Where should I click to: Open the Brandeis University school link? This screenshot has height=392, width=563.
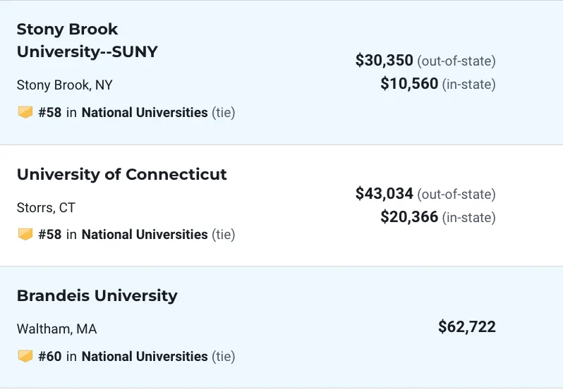97,296
